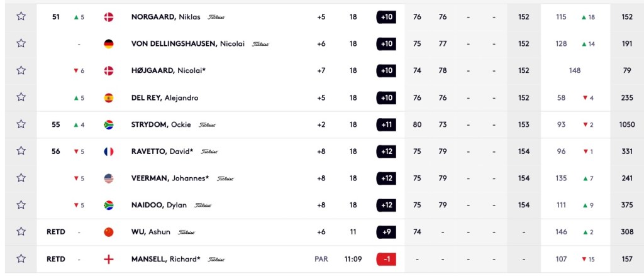Click USA flag beside Veerman
Screen dimensions: 644x279
tap(108, 178)
